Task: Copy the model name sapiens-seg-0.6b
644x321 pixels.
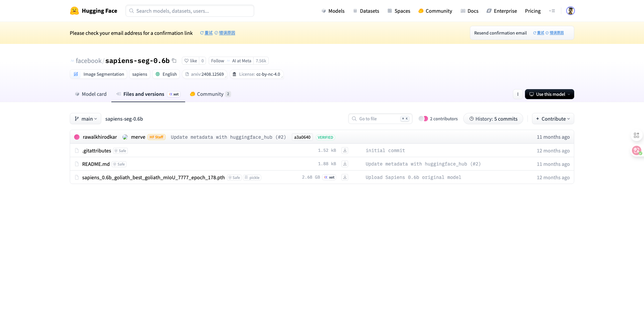Action: click(174, 61)
